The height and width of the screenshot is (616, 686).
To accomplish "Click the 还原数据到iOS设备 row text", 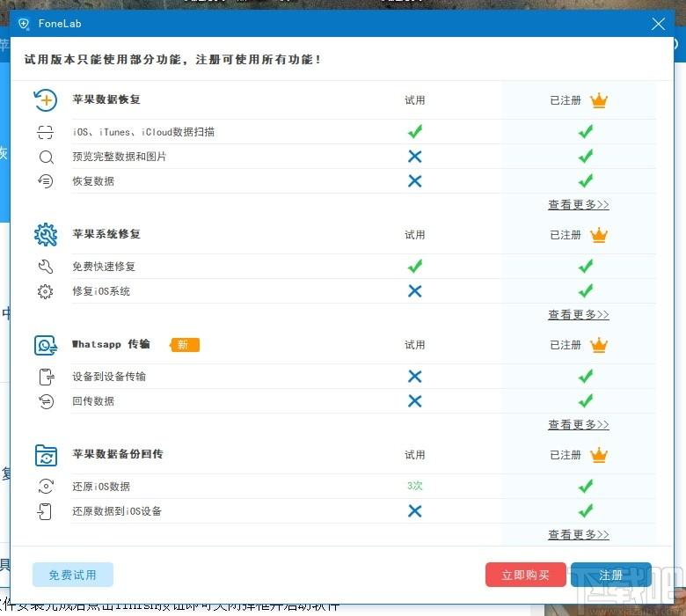I will pyautogui.click(x=117, y=511).
